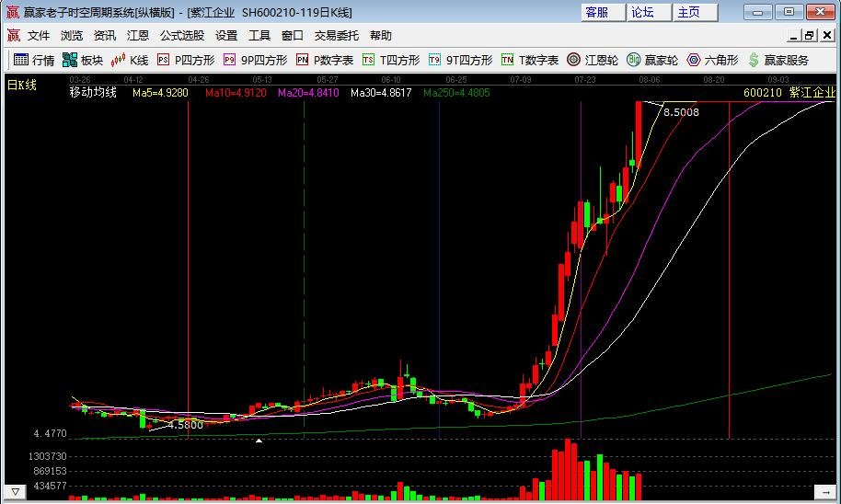Viewport: 841px width, 504px height.
Task: Click the red 赢 application logo in menu bar
Action: [x=14, y=35]
